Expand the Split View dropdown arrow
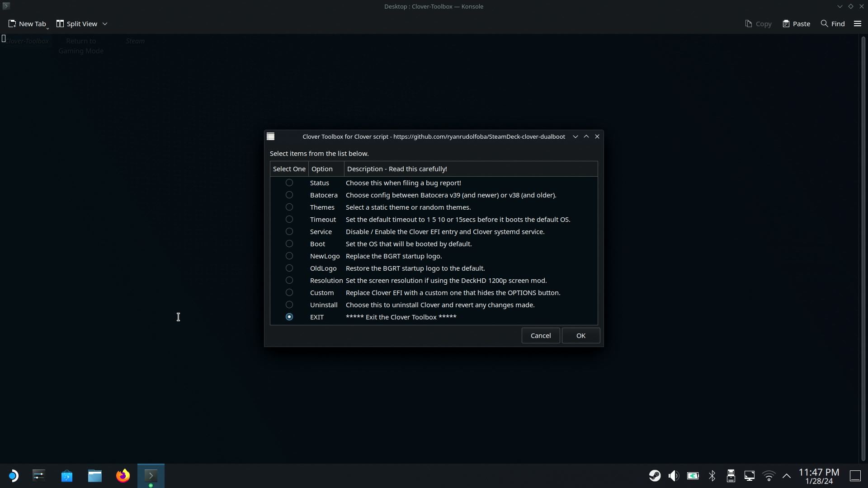 105,23
